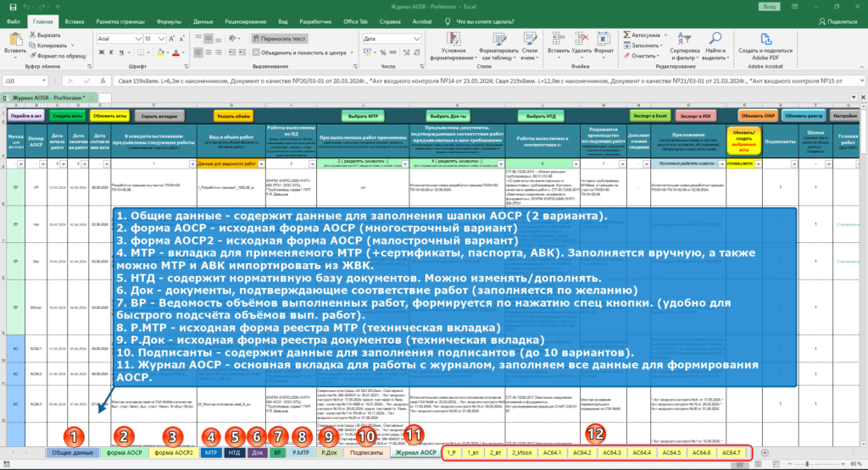Switch to Подписанты sheet tab

pyautogui.click(x=366, y=452)
